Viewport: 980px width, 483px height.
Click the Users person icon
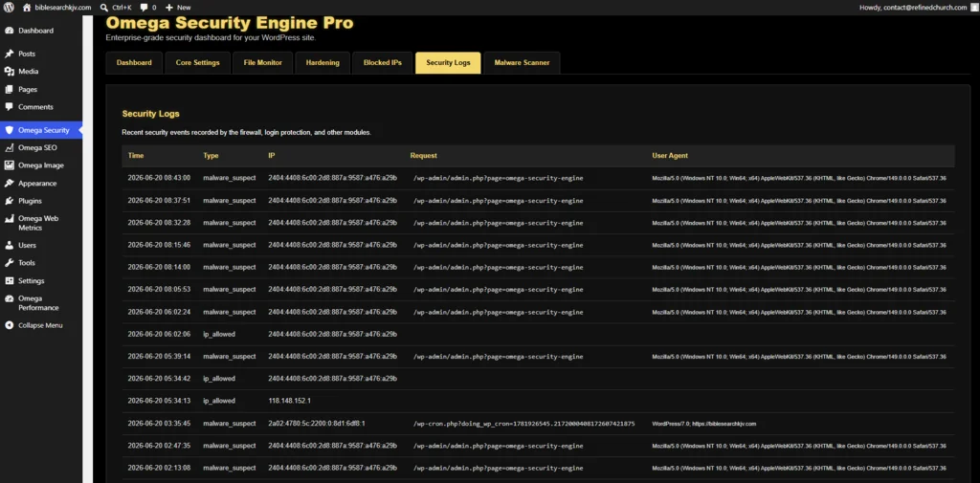click(x=9, y=246)
